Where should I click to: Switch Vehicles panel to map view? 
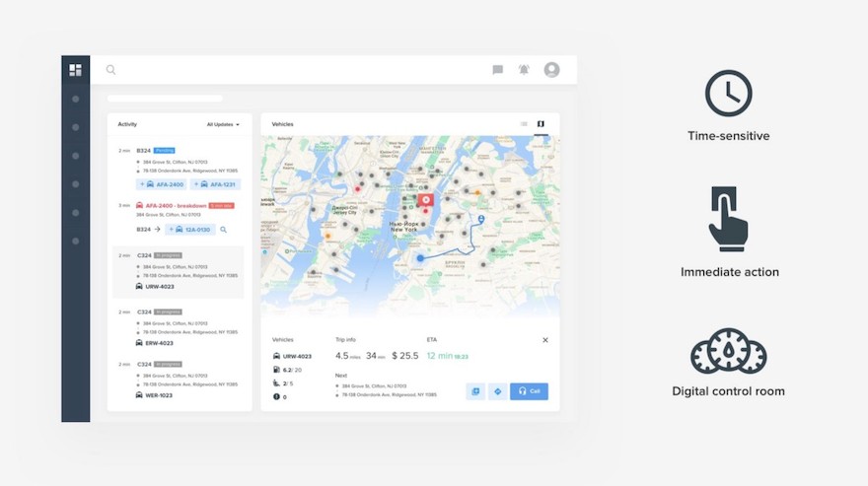coord(541,124)
